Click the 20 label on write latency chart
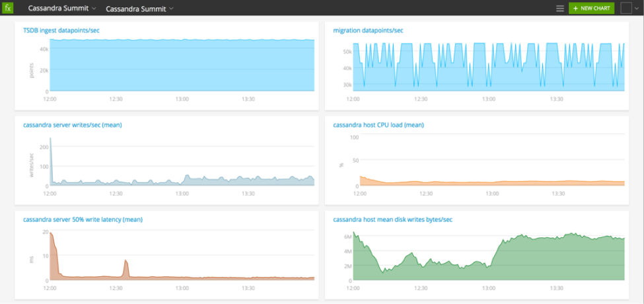Screen dimensions: 644x304 click(46, 232)
